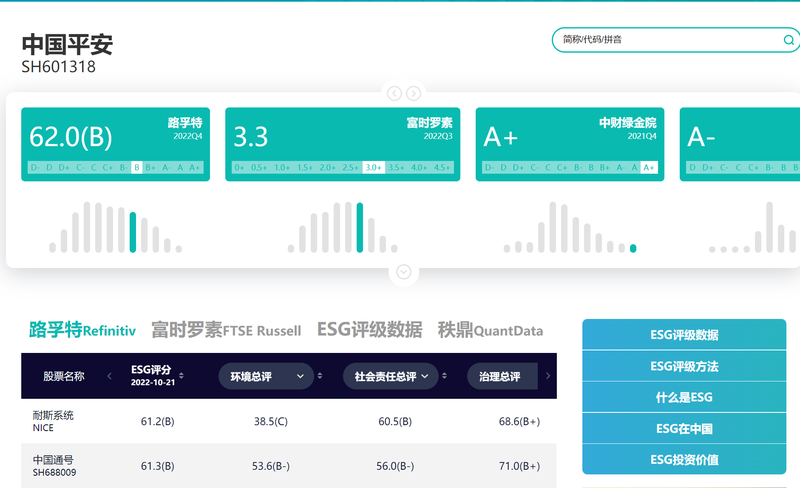Open 什么是ESG sidebar button

click(x=684, y=397)
